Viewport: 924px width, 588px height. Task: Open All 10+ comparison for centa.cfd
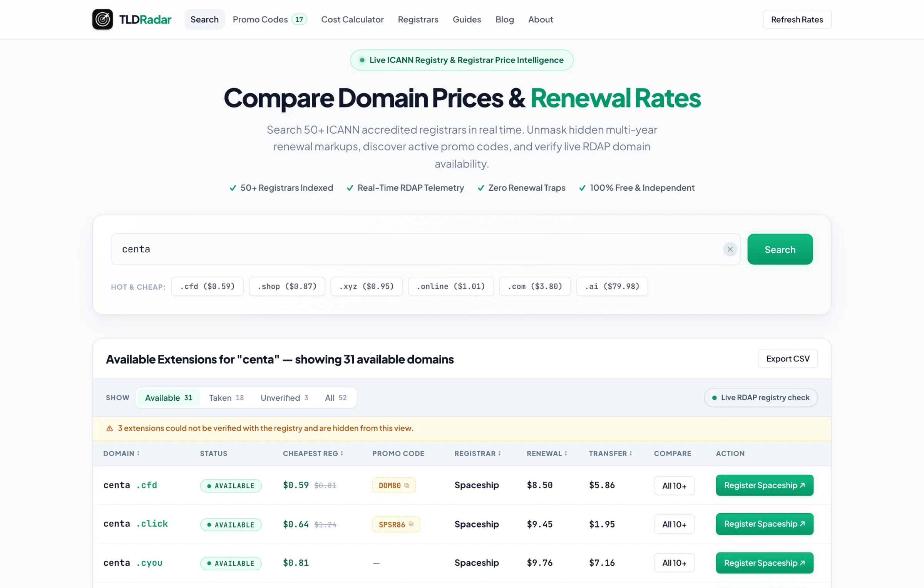pos(674,486)
